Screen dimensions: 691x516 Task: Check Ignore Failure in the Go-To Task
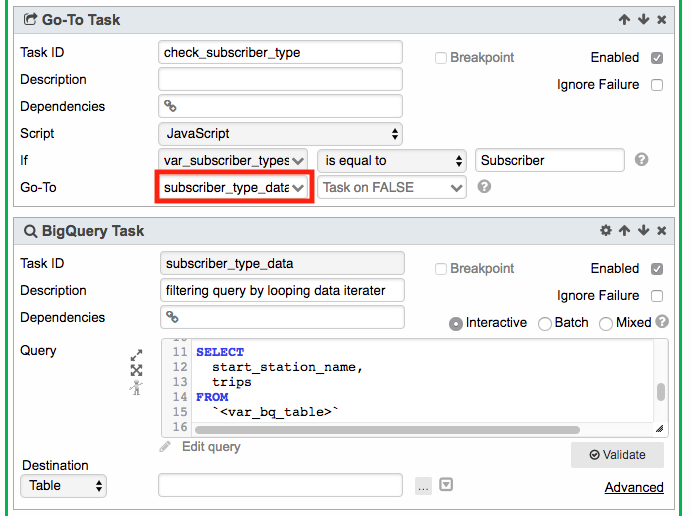point(657,85)
